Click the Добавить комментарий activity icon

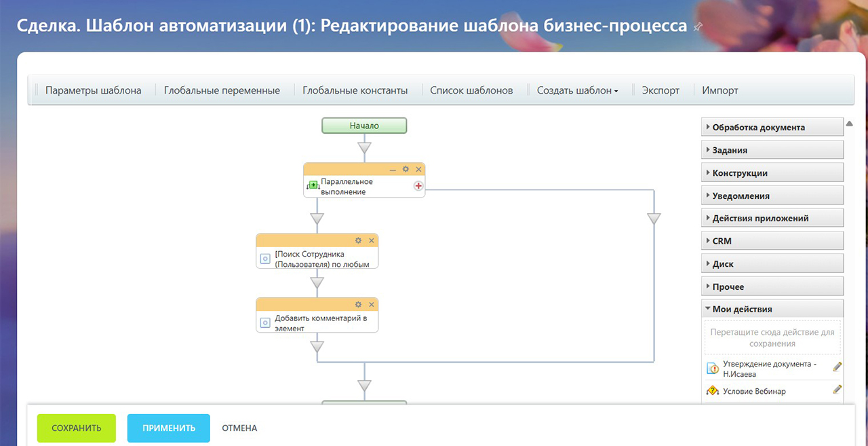tap(266, 322)
